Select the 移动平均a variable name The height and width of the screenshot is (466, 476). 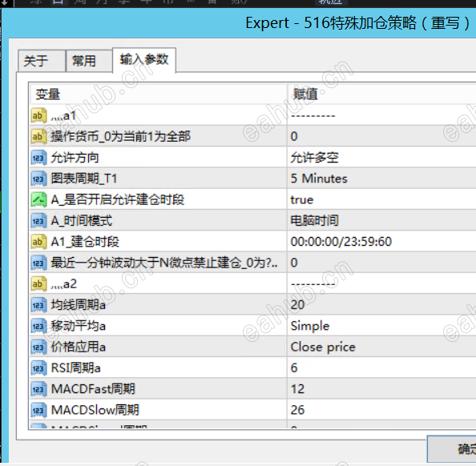pyautogui.click(x=78, y=326)
